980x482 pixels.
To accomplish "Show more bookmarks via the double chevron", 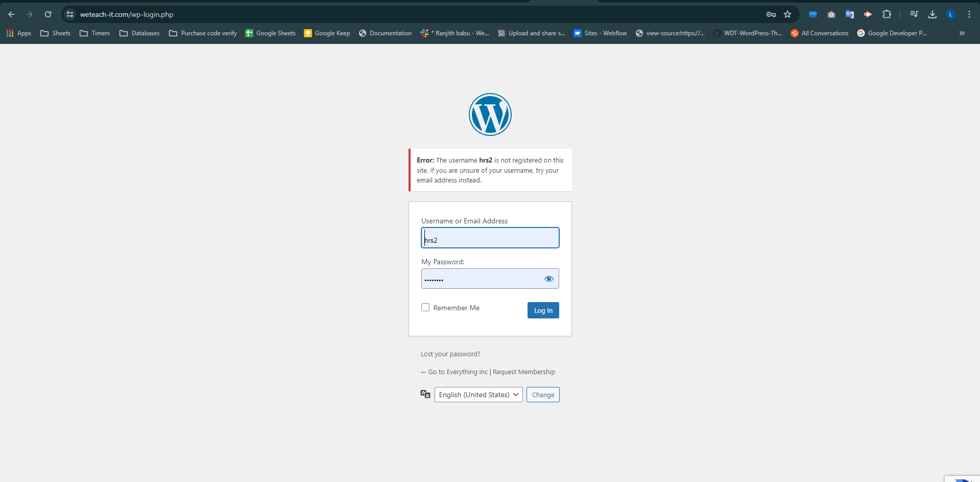I will pos(962,33).
